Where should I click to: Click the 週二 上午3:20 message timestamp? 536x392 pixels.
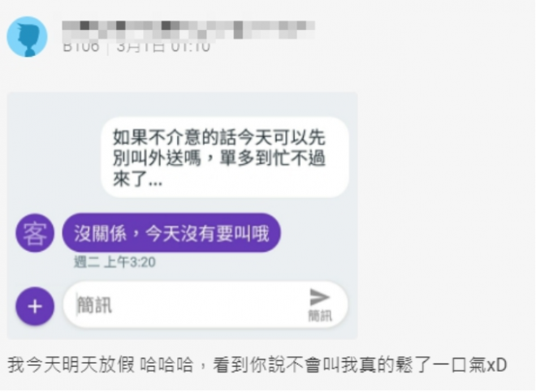click(115, 262)
